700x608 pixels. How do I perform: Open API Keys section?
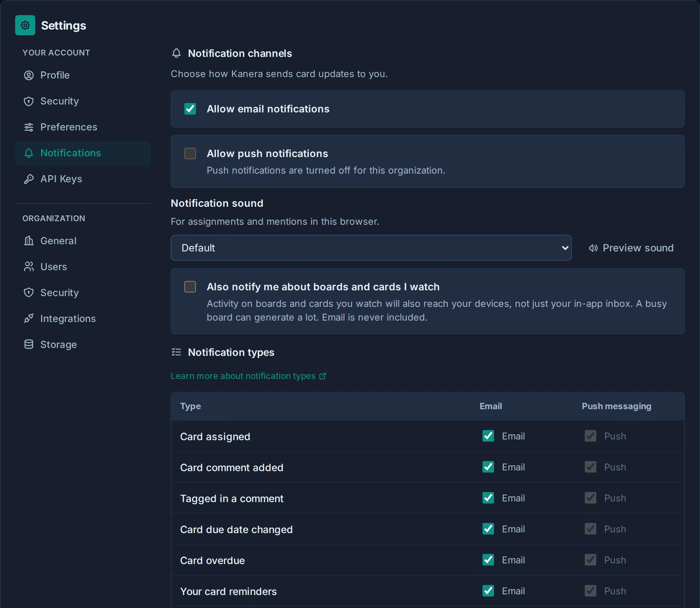(83, 179)
